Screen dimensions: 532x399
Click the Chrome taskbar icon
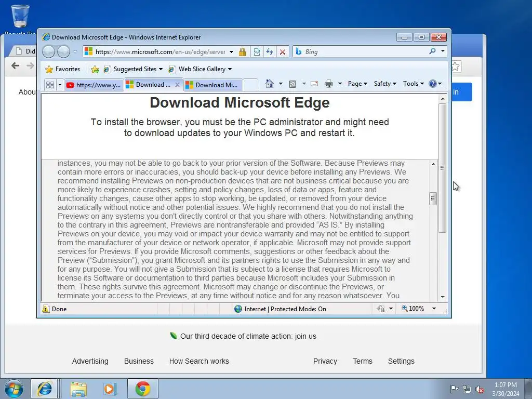143,389
